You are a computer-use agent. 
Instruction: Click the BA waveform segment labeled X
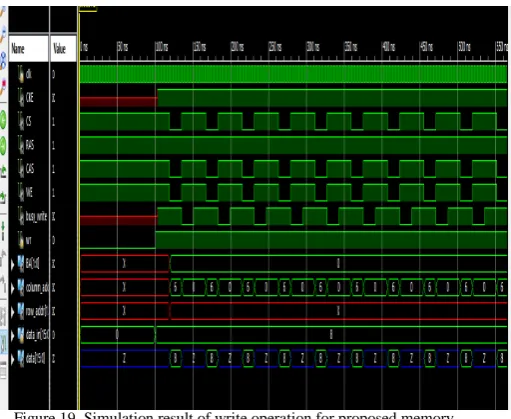pos(124,264)
